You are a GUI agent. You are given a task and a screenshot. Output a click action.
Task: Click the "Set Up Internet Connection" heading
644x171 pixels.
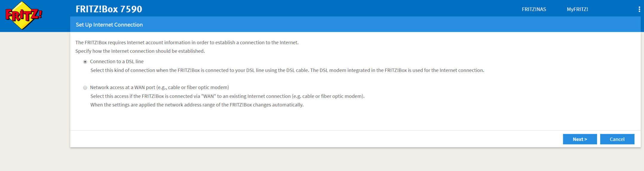click(109, 25)
